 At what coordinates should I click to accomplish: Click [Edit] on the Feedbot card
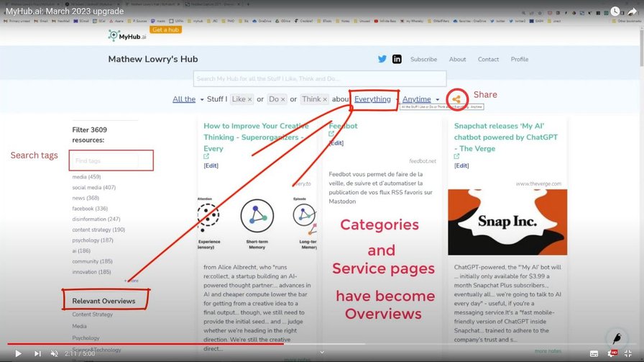(336, 142)
